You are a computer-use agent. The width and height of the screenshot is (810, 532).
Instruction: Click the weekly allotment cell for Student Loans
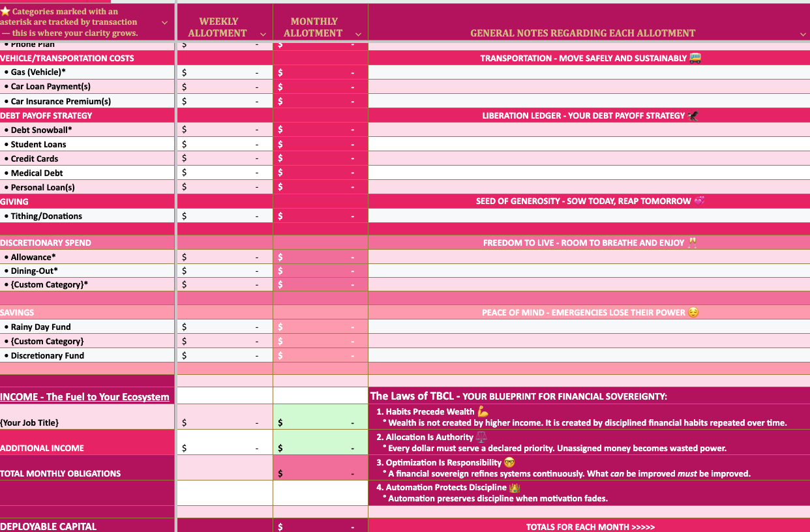225,144
